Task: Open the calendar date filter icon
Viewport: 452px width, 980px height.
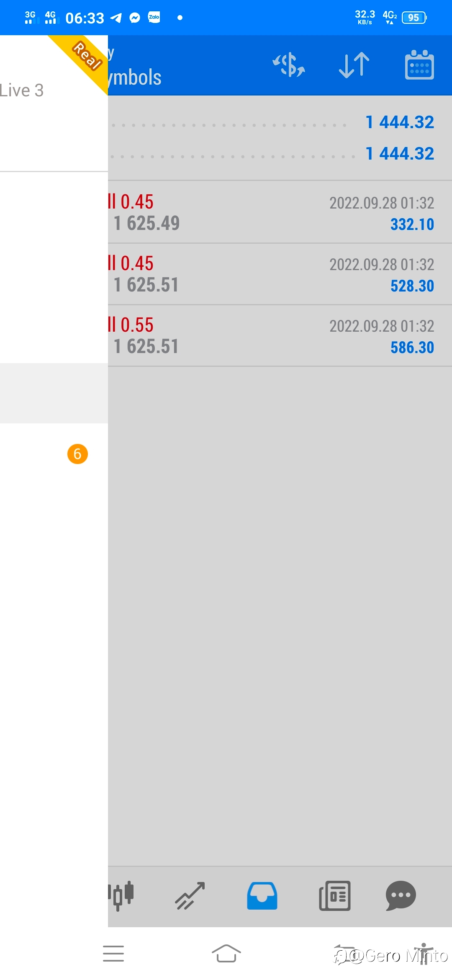Action: [419, 65]
